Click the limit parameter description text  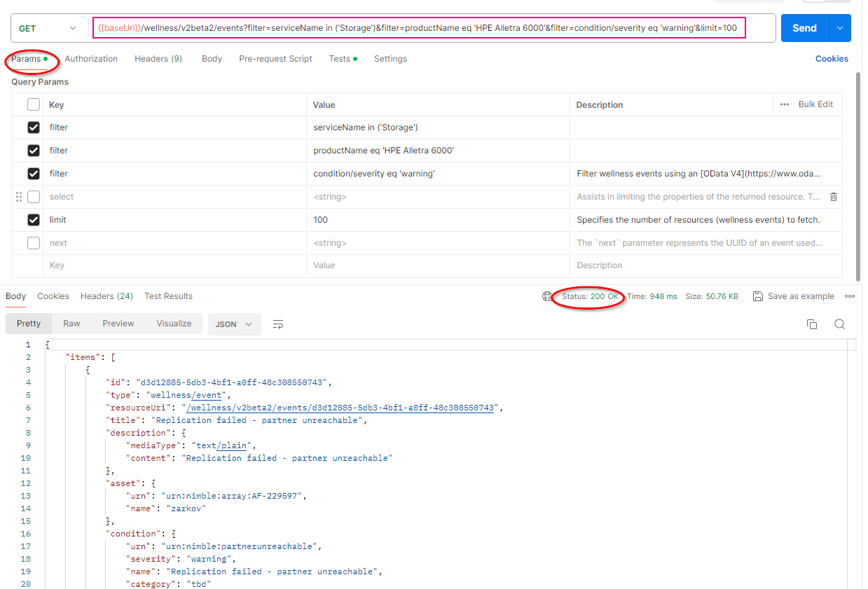pyautogui.click(x=698, y=220)
